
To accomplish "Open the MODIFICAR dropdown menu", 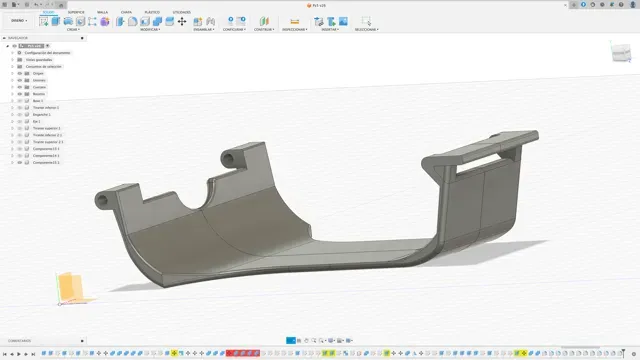I will click(150, 29).
